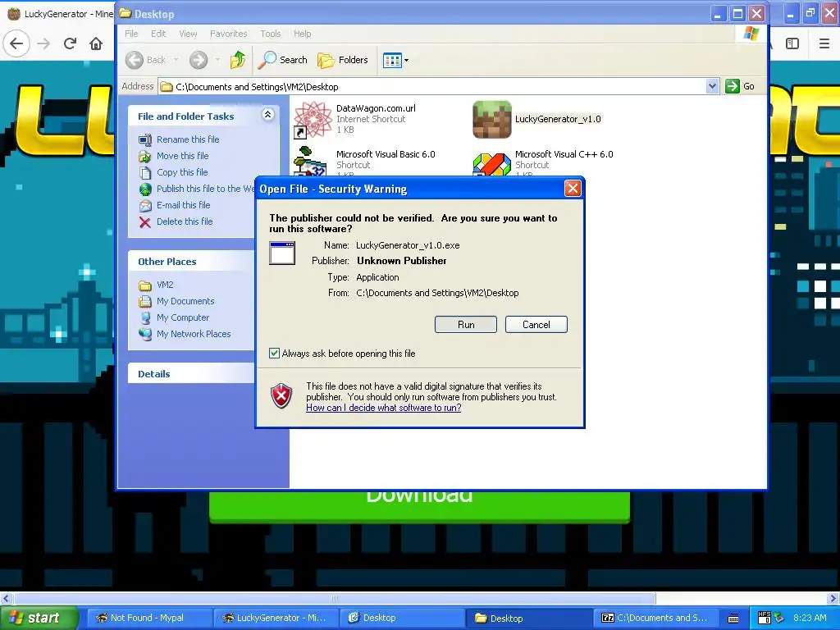840x630 pixels.
Task: Switch to Desktop taskbar item with Explorer icon
Action: (400, 618)
